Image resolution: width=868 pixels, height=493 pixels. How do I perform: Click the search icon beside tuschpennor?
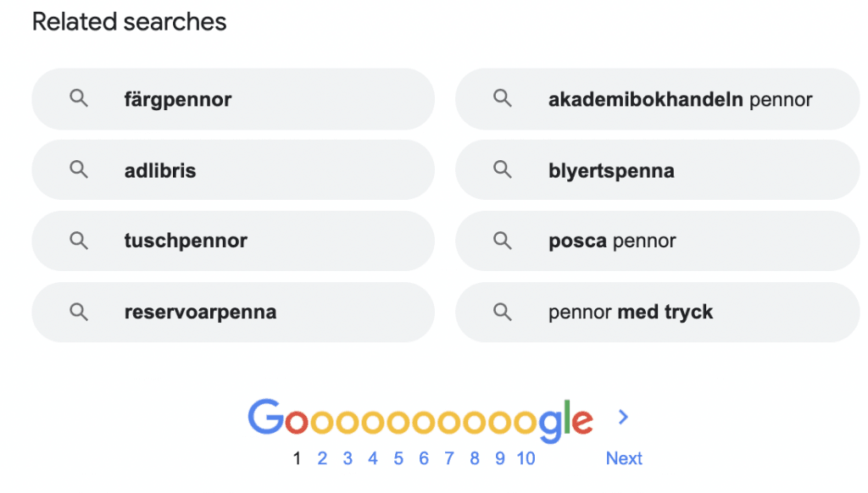pos(79,241)
